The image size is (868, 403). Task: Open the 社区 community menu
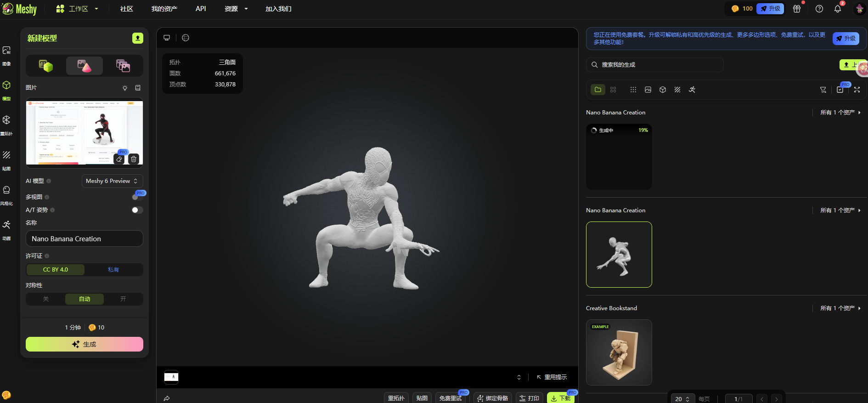(127, 9)
